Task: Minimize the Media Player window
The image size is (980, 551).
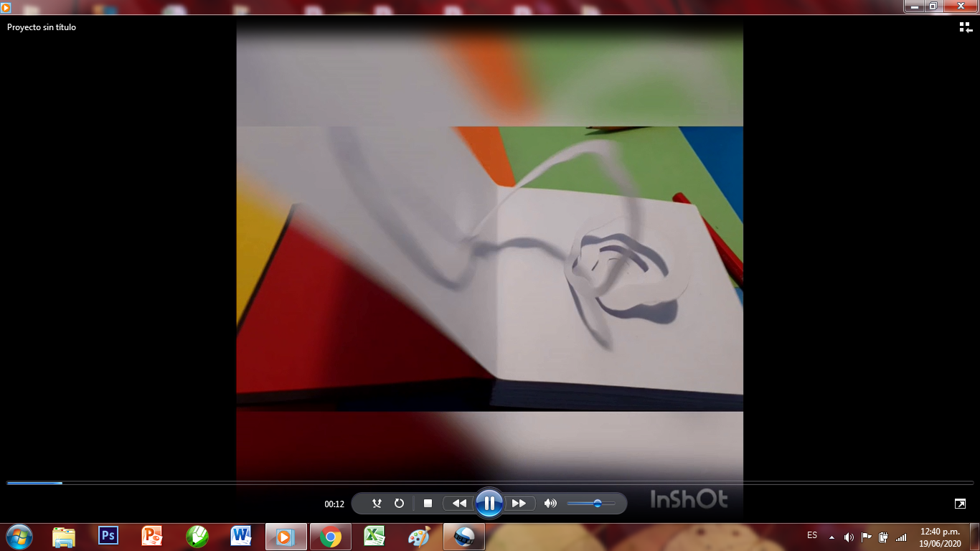Action: tap(914, 6)
